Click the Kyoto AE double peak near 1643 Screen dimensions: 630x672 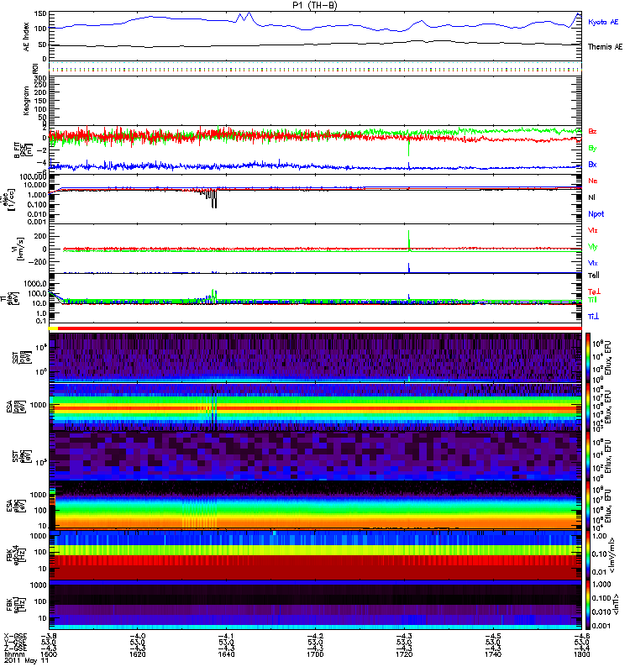244,17
